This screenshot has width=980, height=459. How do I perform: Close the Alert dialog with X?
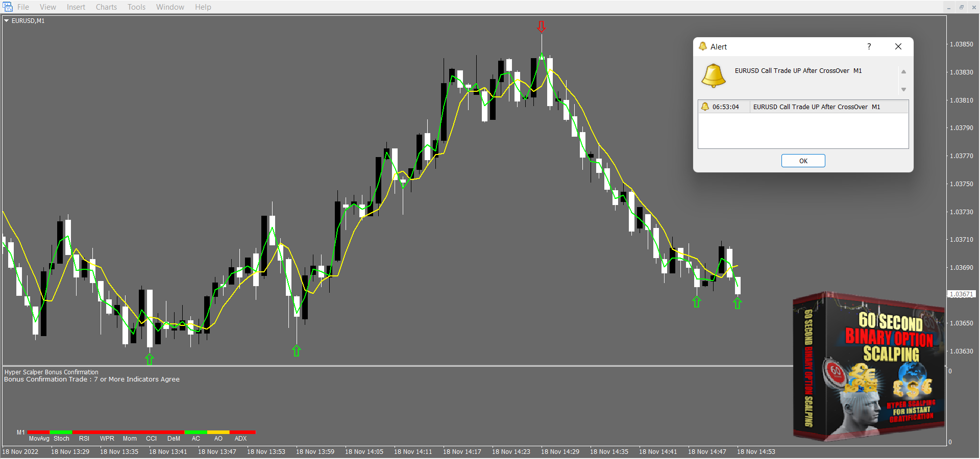pyautogui.click(x=898, y=46)
